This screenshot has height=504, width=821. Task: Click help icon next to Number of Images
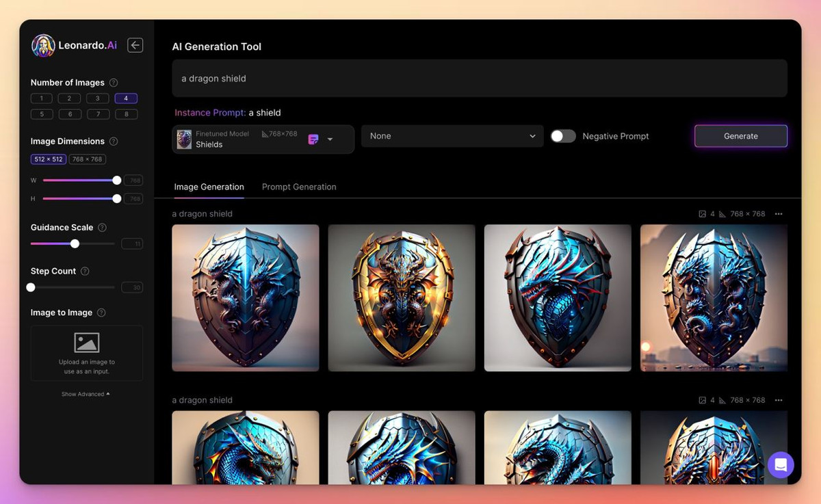[114, 83]
